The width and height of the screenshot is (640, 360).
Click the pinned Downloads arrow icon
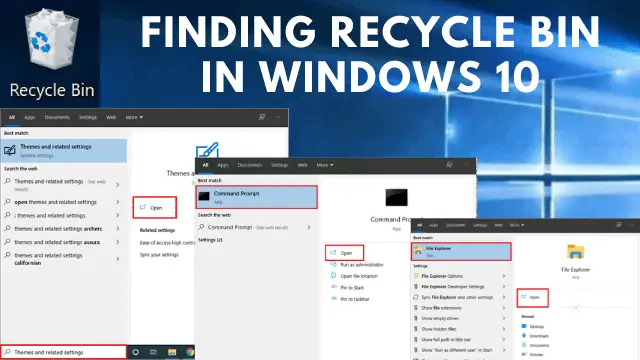coord(524,336)
